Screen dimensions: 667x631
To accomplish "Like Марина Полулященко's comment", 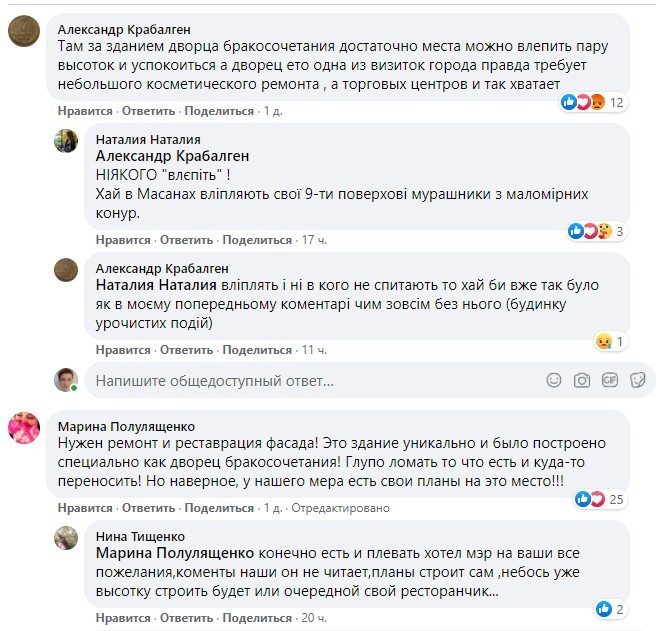I will click(85, 508).
